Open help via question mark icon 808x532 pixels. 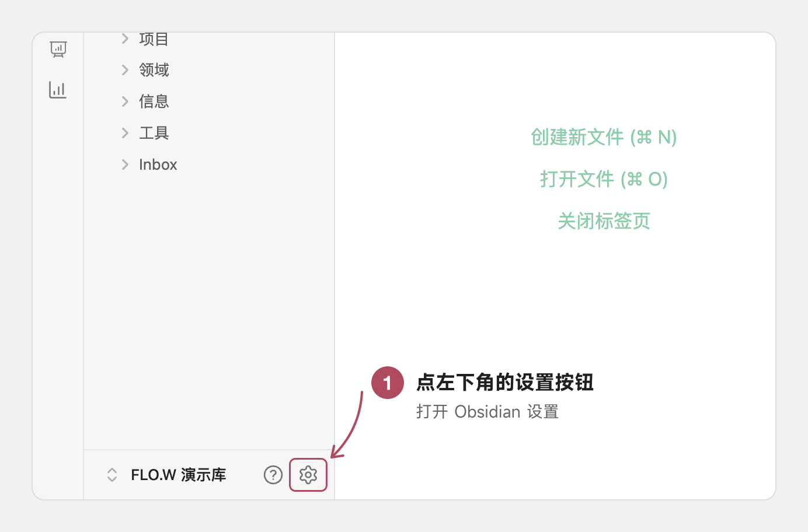click(273, 475)
